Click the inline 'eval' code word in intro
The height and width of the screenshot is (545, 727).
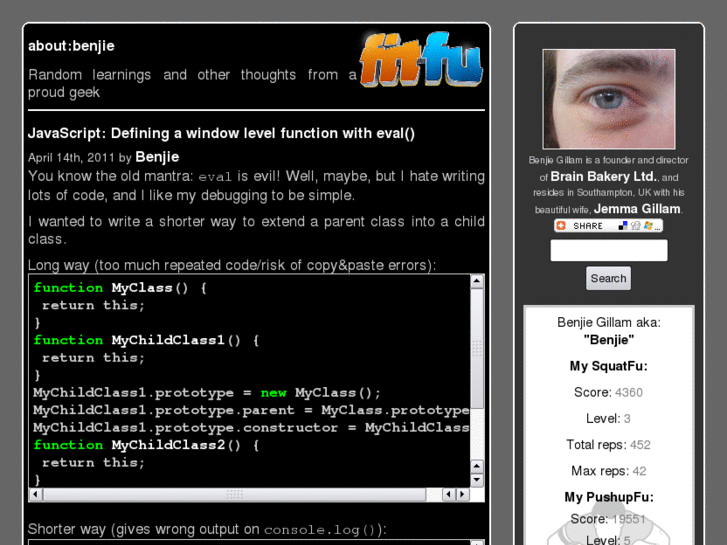pyautogui.click(x=215, y=177)
